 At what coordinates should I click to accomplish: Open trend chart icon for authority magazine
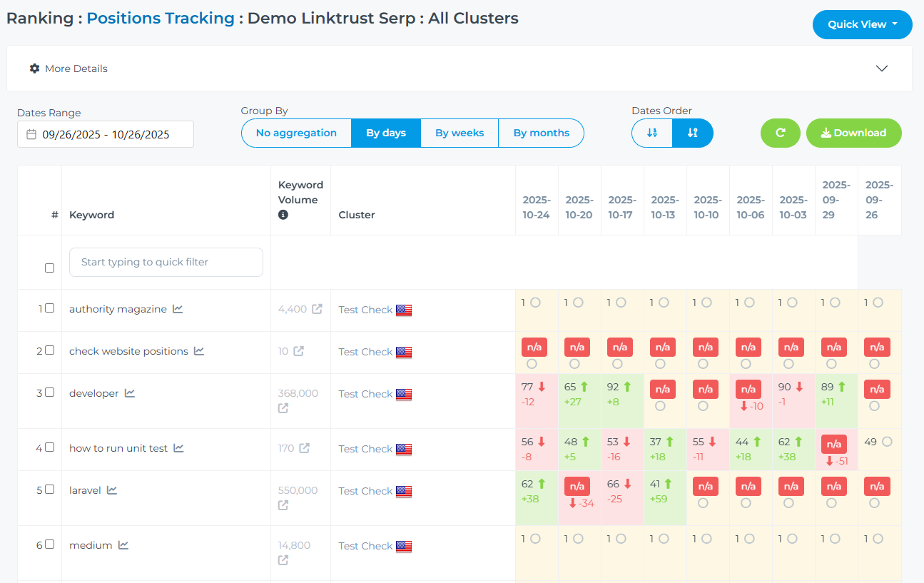(x=178, y=309)
